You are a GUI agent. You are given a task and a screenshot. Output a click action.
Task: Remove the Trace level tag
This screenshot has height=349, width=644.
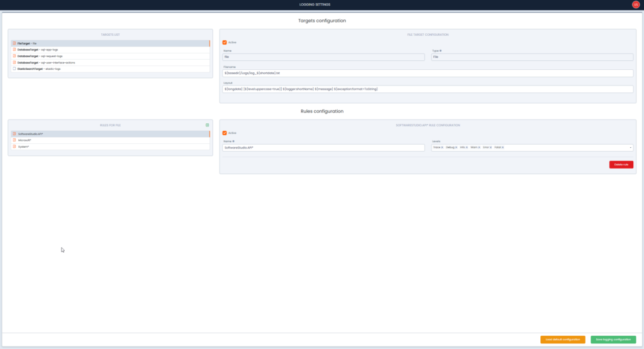(442, 148)
